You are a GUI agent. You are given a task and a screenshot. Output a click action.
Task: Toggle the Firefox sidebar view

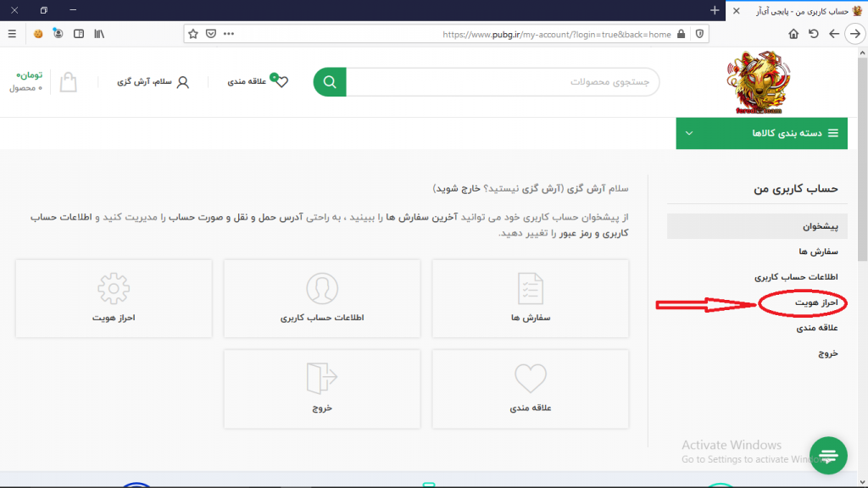pyautogui.click(x=79, y=34)
